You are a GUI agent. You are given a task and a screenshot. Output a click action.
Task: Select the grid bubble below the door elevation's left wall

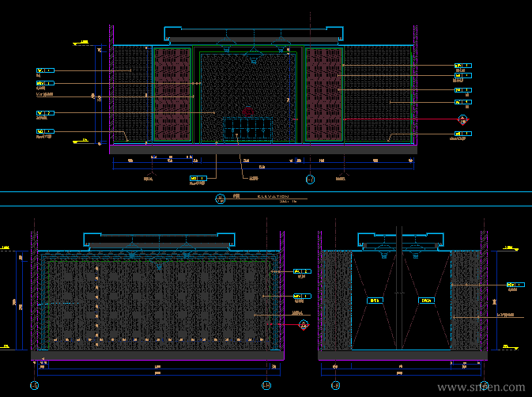tap(335, 385)
